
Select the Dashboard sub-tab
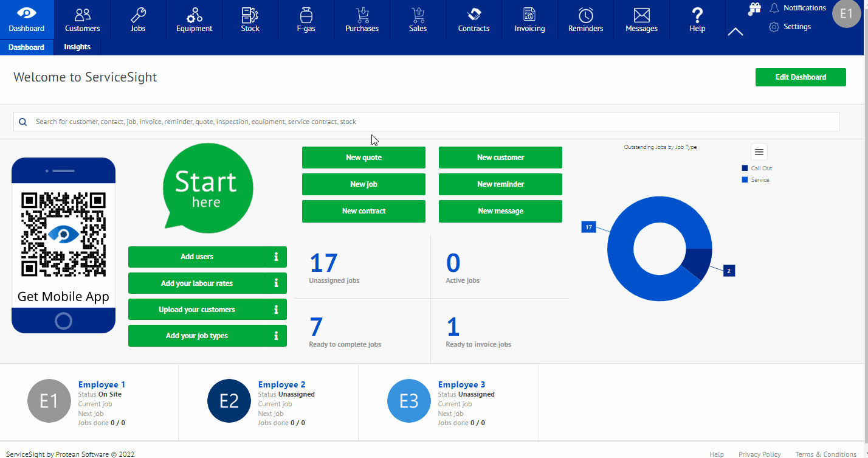click(x=27, y=47)
